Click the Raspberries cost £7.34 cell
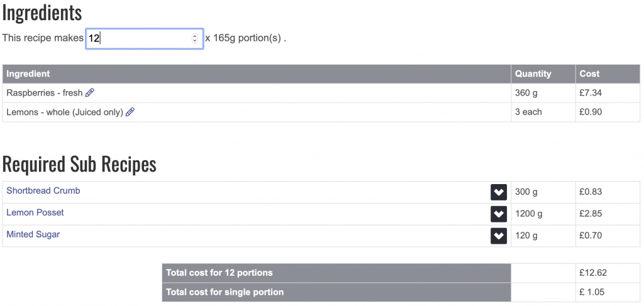The image size is (644, 306). pyautogui.click(x=608, y=93)
